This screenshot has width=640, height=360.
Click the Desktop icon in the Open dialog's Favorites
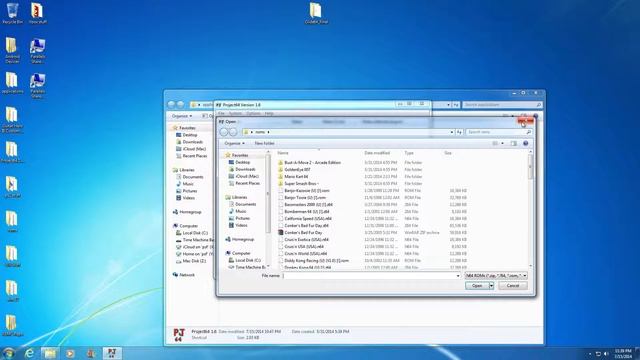pyautogui.click(x=231, y=162)
